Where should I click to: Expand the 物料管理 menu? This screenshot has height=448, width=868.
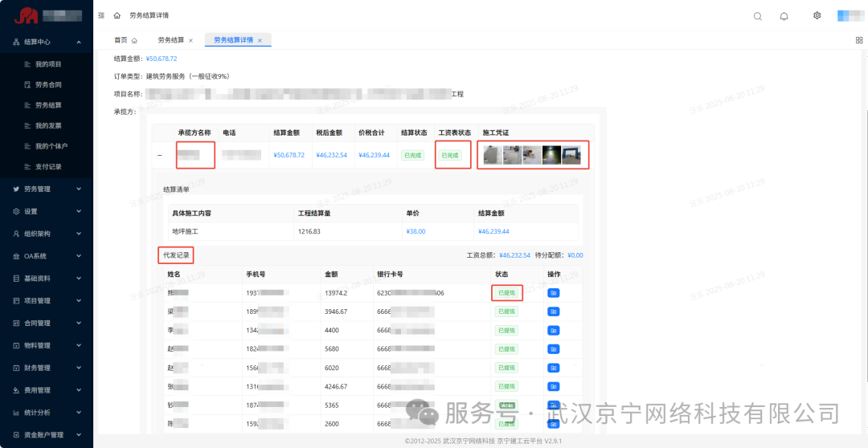pos(47,345)
